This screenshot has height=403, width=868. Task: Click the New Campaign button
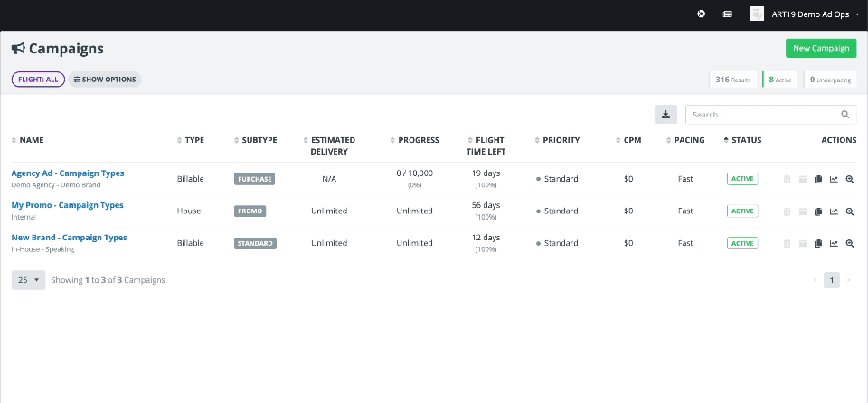pos(820,49)
